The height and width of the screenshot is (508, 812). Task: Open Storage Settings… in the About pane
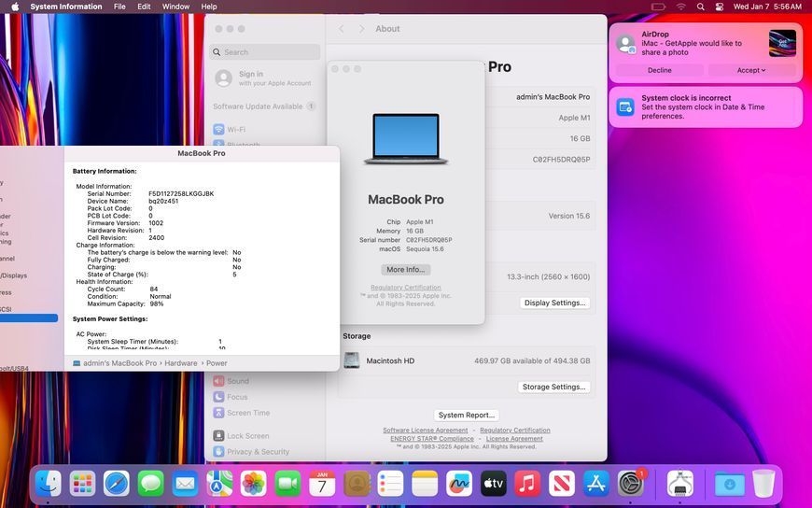(553, 387)
